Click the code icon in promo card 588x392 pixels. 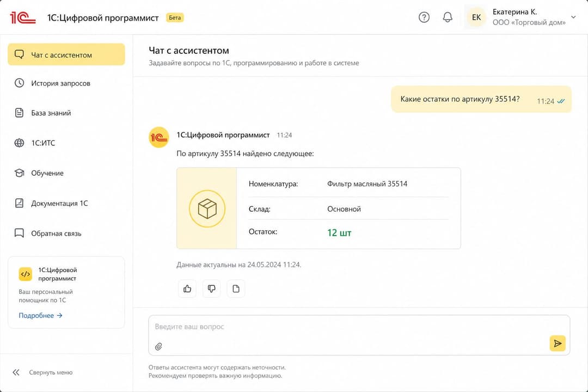pos(26,274)
